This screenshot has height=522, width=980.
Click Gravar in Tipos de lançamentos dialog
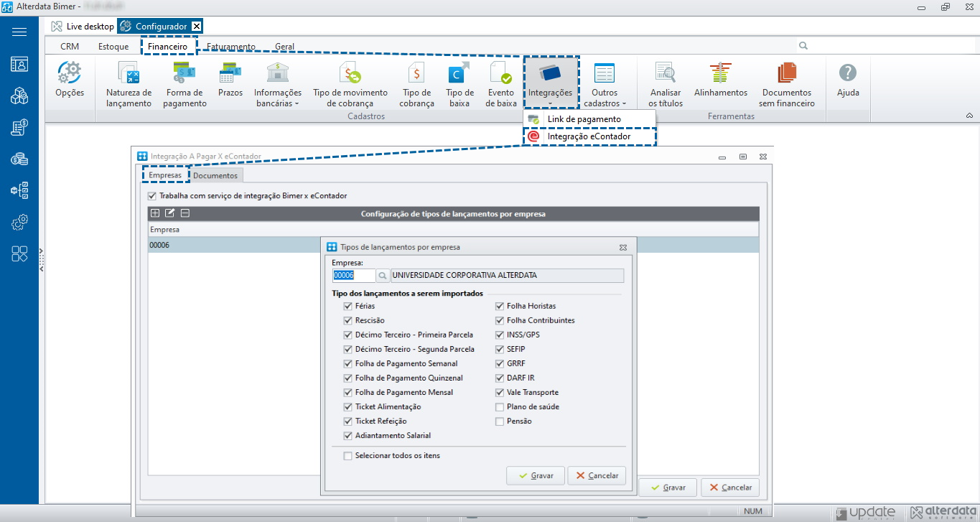[535, 475]
